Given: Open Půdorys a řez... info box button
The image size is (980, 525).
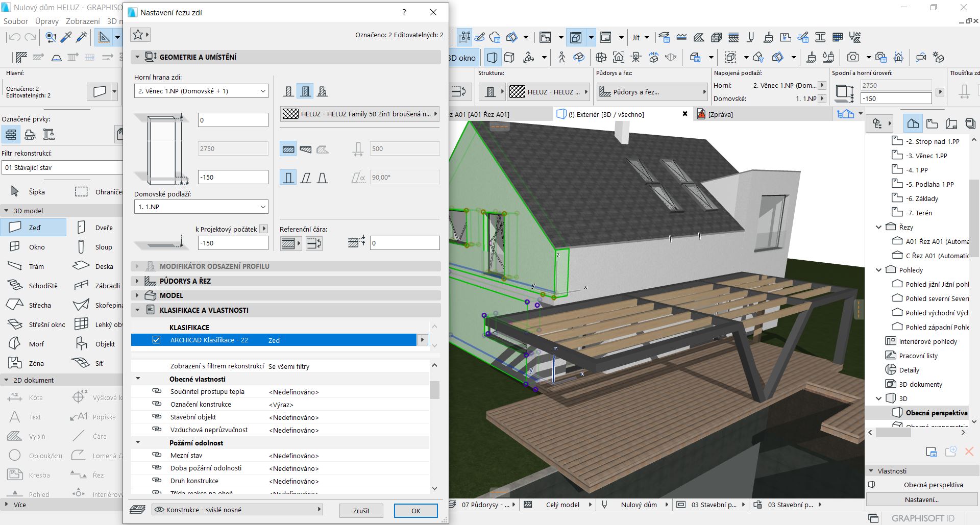Looking at the screenshot, I should [x=652, y=92].
